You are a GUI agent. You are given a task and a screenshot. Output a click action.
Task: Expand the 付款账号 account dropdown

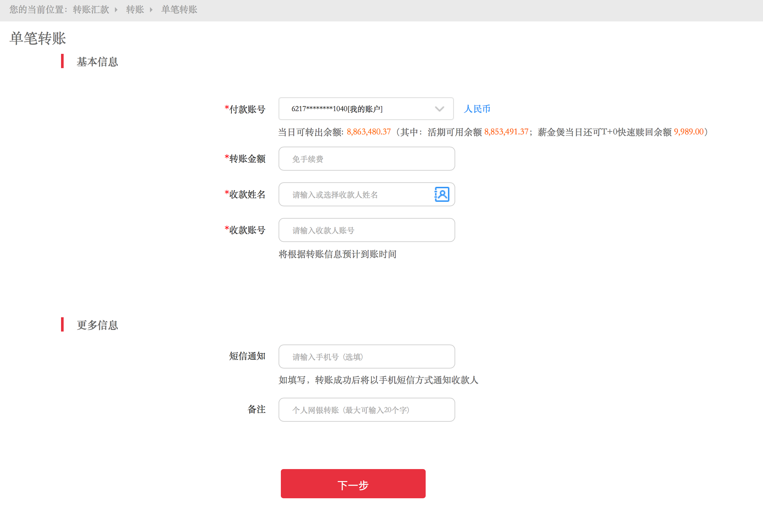point(366,109)
